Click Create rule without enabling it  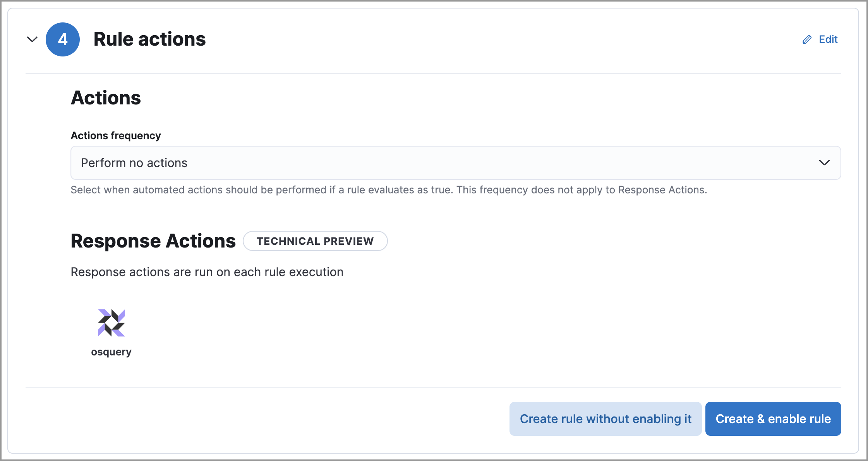[606, 419]
